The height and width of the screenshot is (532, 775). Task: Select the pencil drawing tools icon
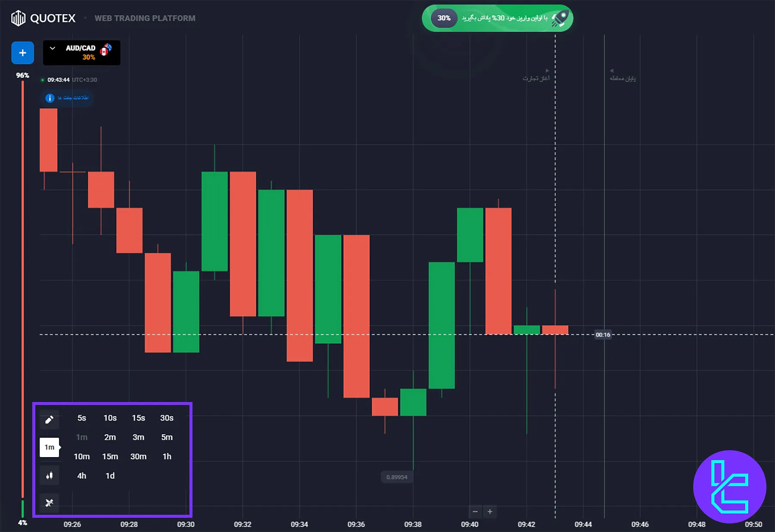tap(49, 419)
